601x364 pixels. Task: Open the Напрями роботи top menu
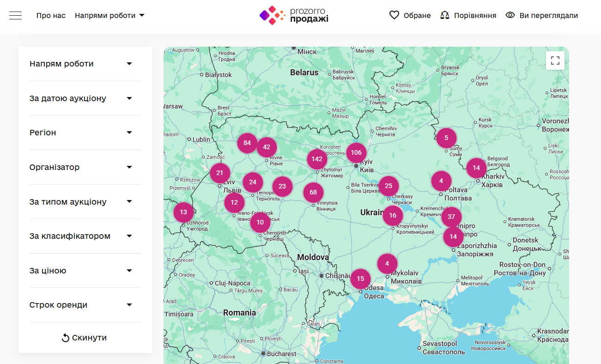click(x=109, y=15)
